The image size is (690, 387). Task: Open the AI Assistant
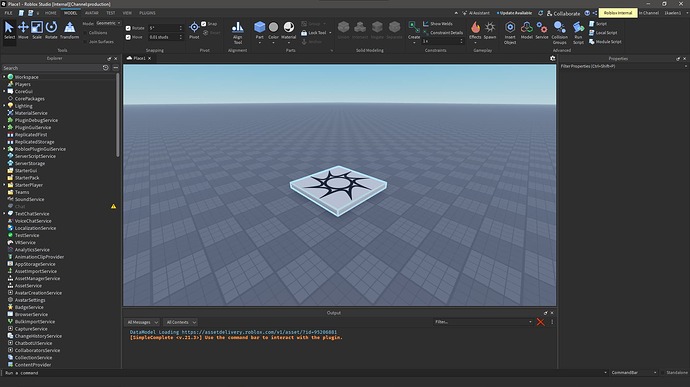point(476,13)
